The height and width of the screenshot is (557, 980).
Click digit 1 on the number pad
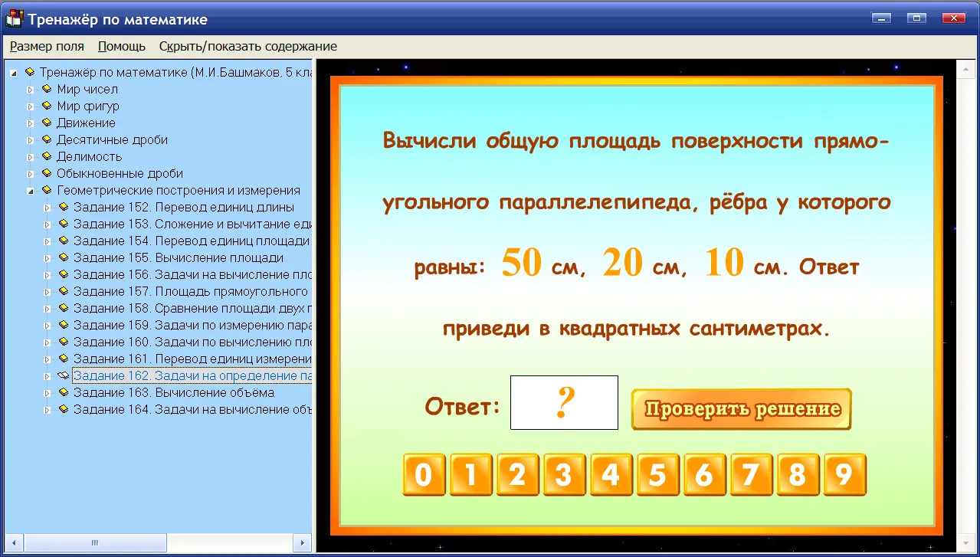pos(470,475)
